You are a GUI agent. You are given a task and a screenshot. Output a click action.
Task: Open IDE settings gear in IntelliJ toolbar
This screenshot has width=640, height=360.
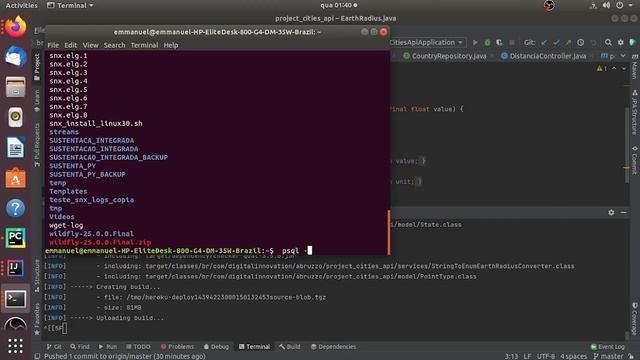[x=620, y=42]
